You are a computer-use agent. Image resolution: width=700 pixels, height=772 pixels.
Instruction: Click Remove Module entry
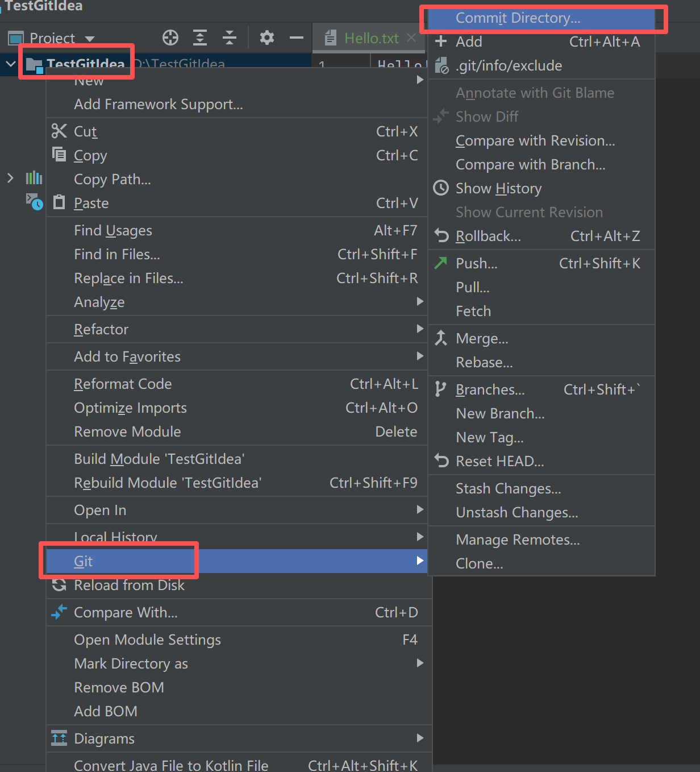click(236, 431)
